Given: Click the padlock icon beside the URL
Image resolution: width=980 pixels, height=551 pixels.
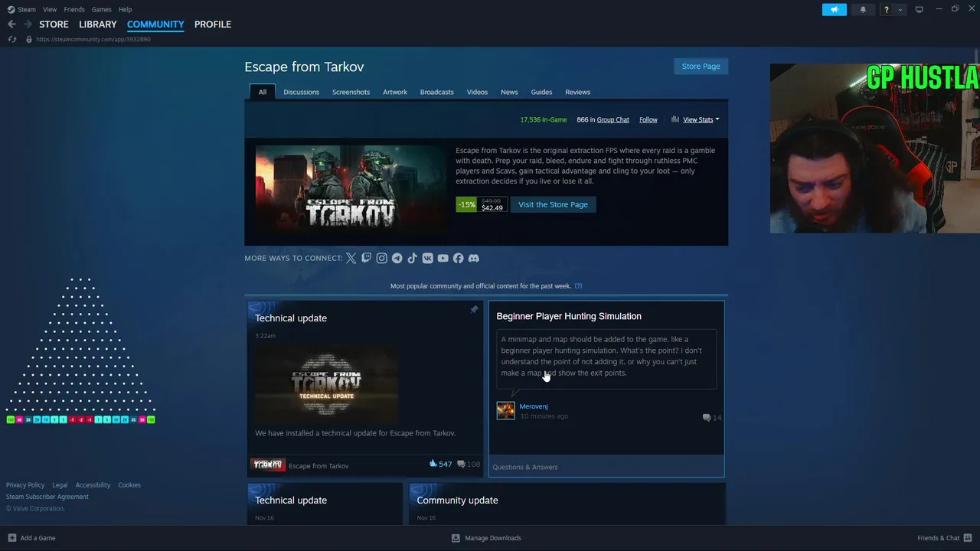Looking at the screenshot, I should click(29, 39).
